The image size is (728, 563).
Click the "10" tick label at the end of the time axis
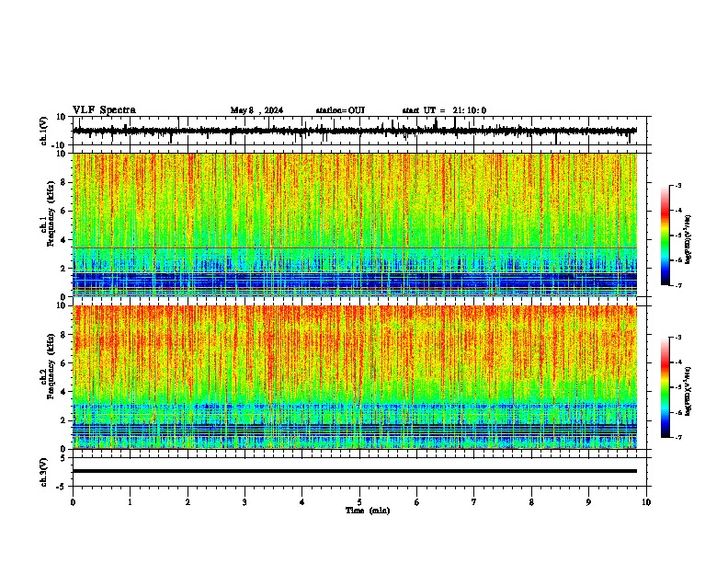(646, 502)
